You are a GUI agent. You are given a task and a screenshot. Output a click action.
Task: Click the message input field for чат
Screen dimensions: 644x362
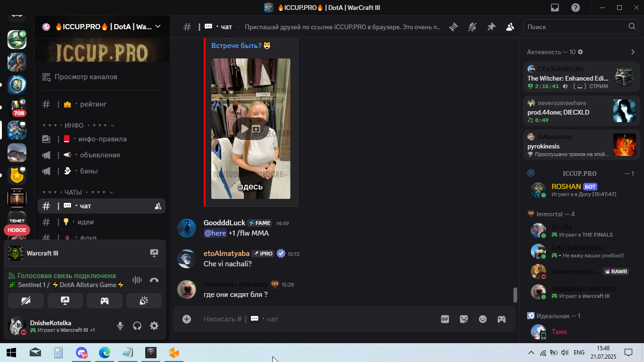pos(316,319)
